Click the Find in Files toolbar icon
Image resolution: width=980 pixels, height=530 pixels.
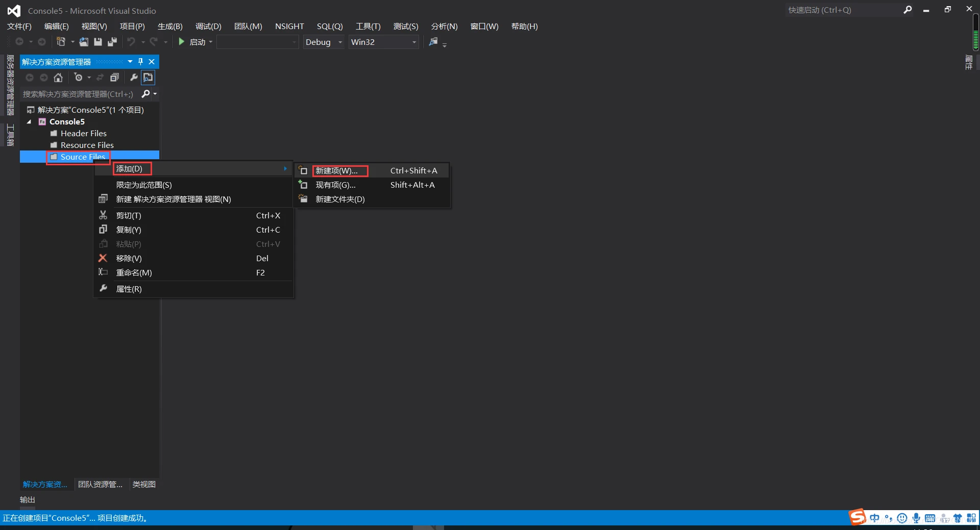[x=433, y=42]
